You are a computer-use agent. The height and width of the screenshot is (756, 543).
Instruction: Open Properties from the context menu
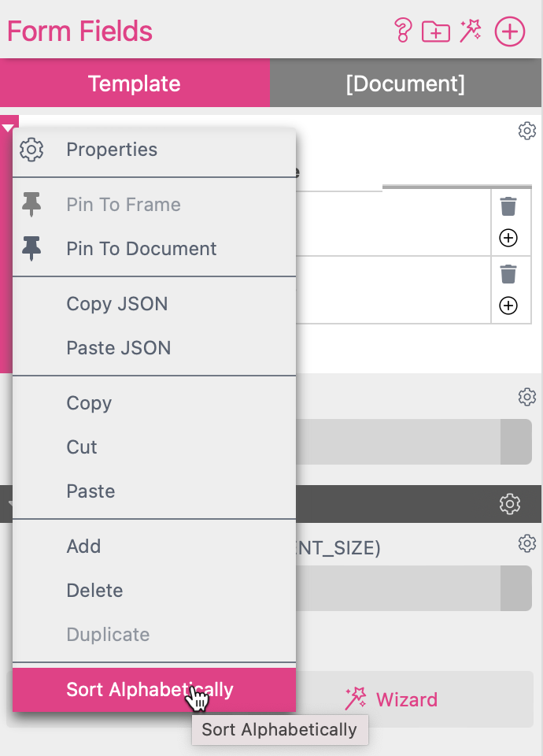(112, 149)
